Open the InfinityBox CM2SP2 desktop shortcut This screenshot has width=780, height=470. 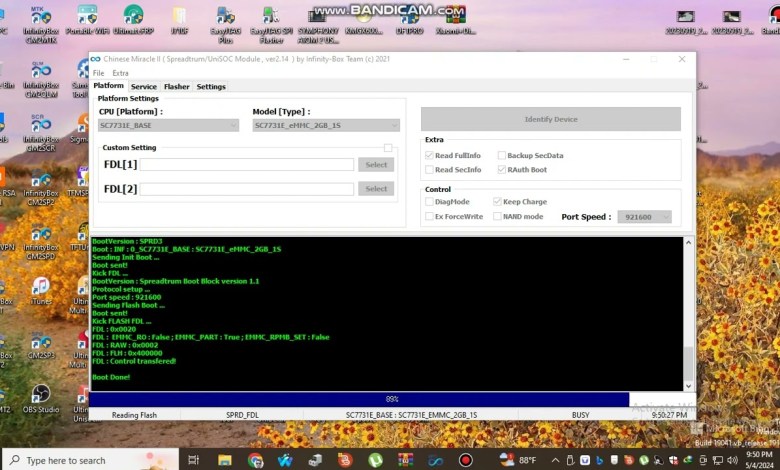click(x=41, y=188)
